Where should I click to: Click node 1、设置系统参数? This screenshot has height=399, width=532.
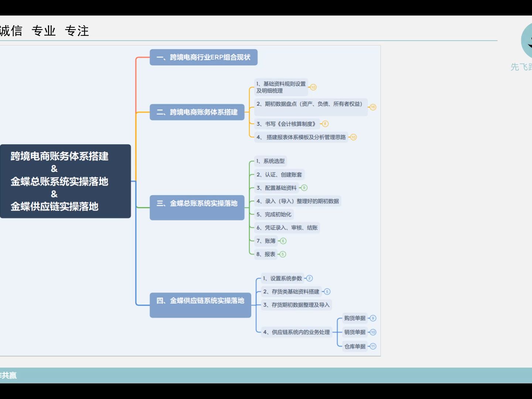(x=283, y=278)
